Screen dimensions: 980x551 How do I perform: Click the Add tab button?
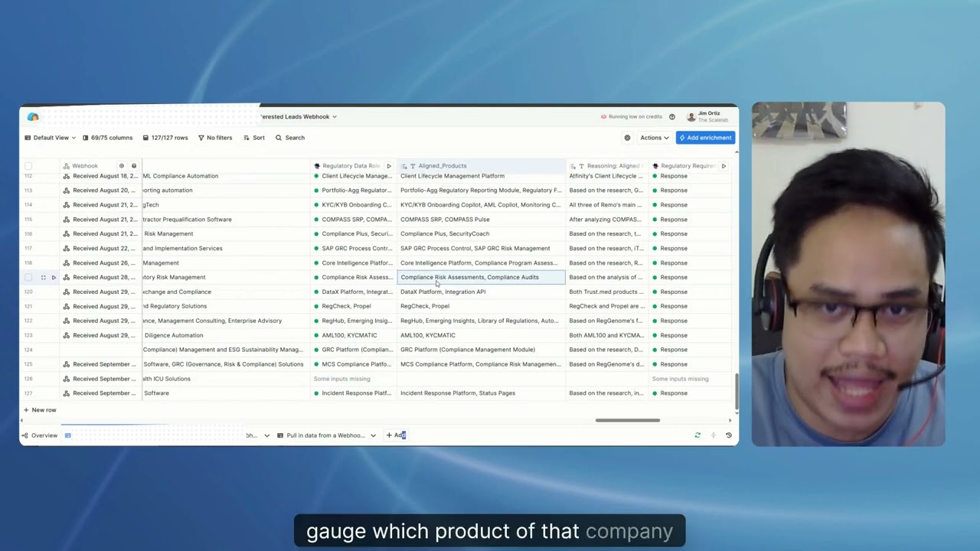pos(395,435)
